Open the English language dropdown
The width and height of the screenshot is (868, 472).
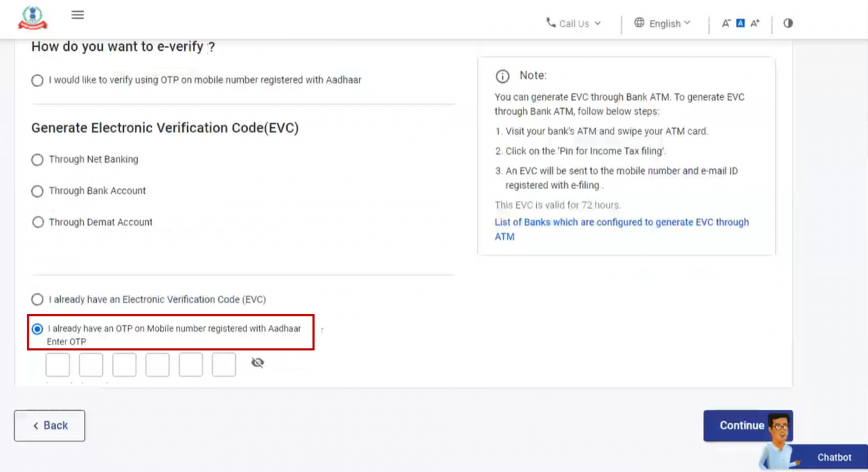[688, 23]
